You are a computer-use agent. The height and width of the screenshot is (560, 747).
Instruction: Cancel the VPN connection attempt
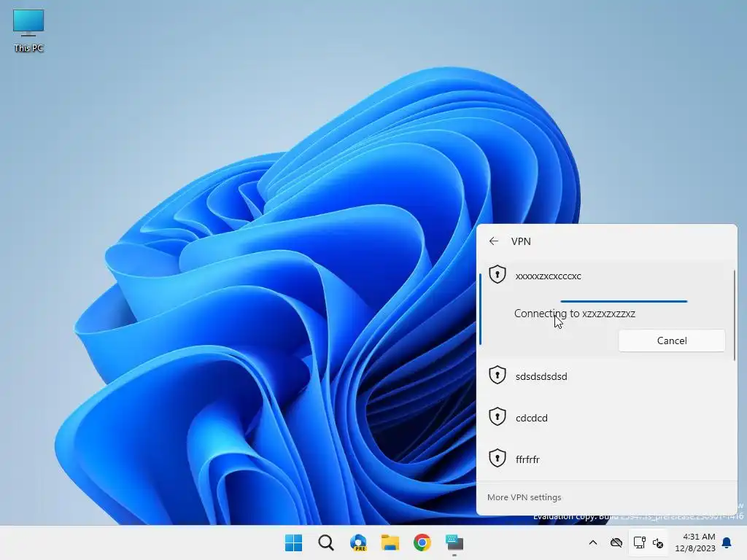672,341
